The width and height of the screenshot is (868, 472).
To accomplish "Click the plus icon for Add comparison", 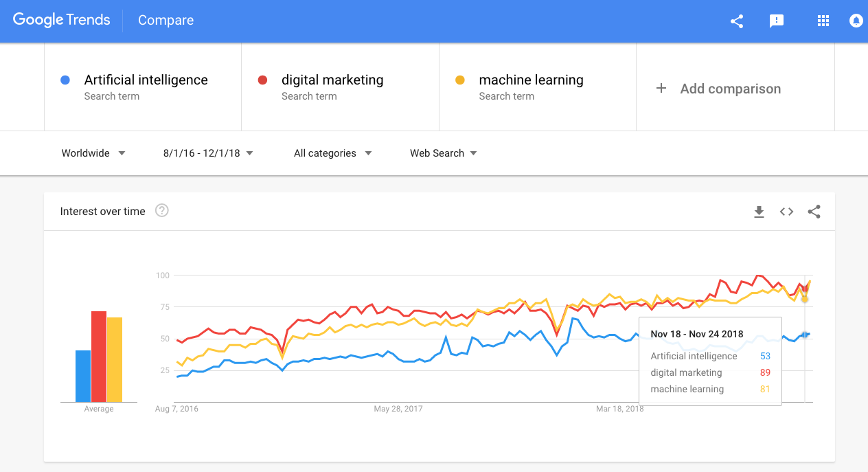I will point(661,88).
